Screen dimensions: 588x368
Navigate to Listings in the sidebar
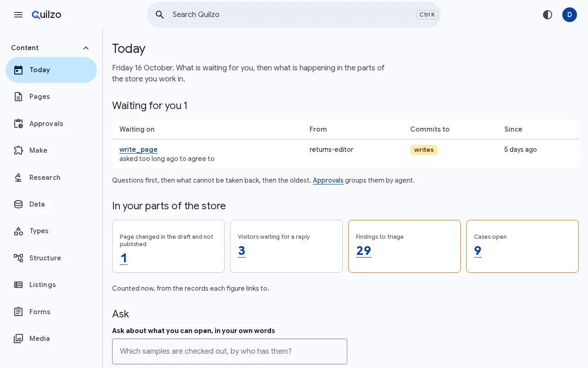click(x=51, y=285)
